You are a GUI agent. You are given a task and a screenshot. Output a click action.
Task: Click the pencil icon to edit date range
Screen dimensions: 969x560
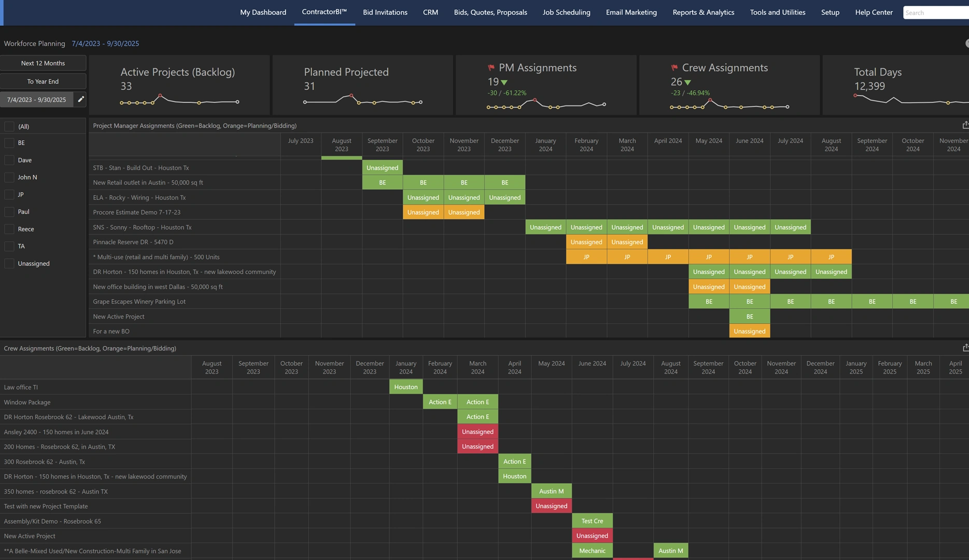tap(80, 99)
